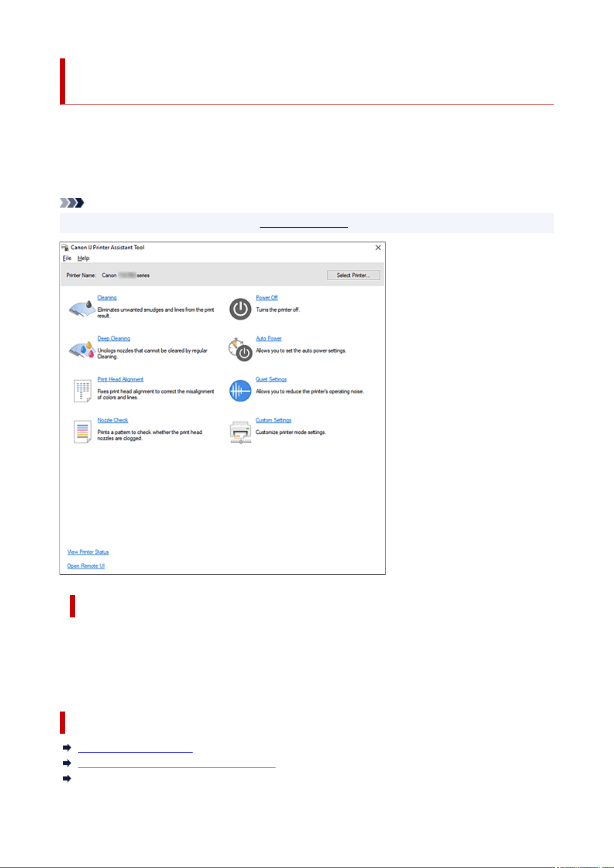
Task: Open the Nozzle Check link
Action: [x=113, y=420]
